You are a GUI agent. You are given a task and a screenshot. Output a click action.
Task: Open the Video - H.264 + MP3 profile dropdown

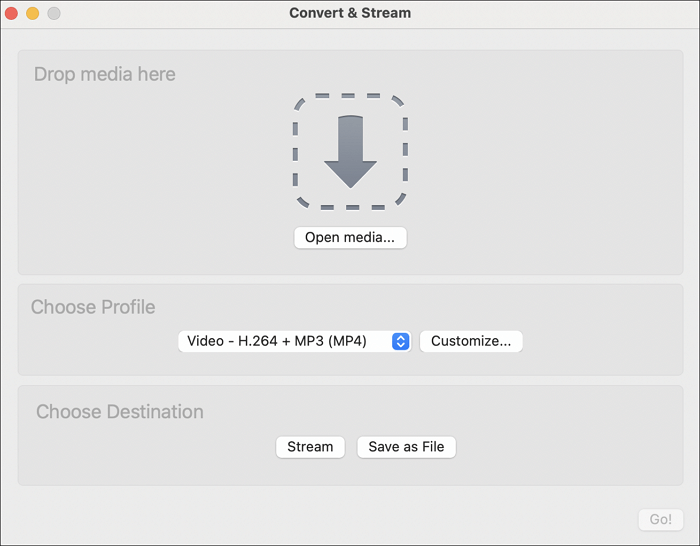click(x=284, y=341)
